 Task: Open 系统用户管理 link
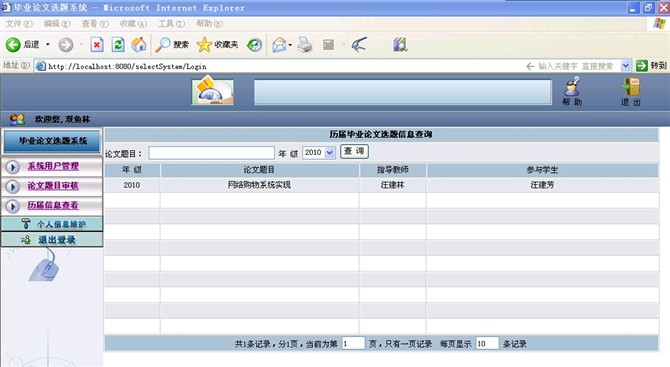[53, 166]
